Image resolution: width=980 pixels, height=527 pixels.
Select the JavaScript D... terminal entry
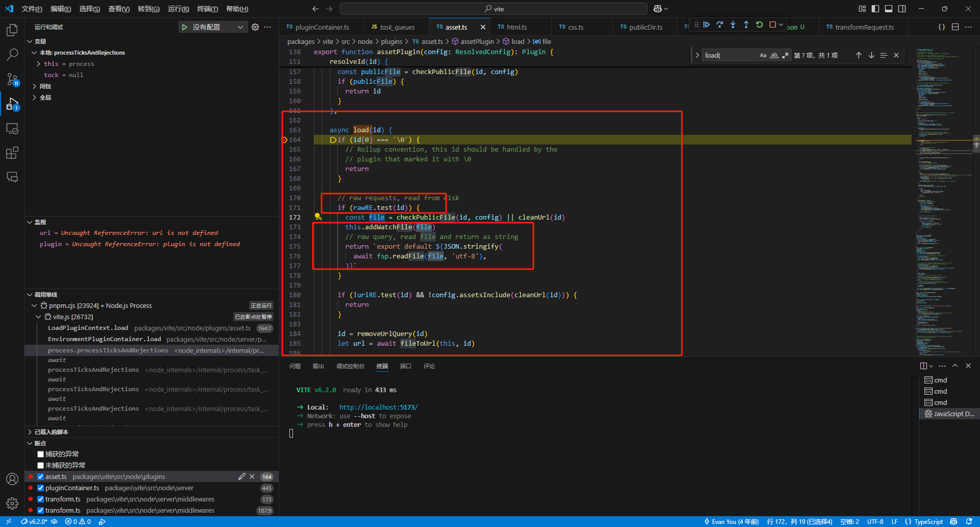(950, 414)
